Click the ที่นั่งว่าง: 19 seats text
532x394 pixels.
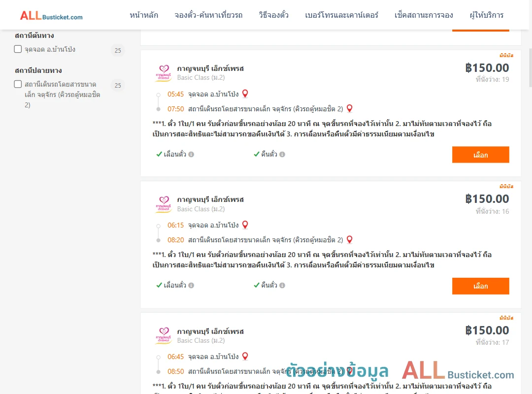tap(492, 79)
